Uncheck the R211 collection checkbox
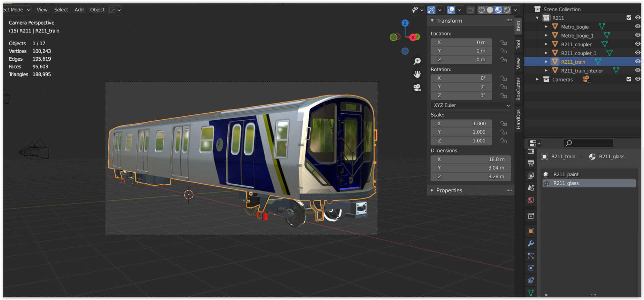This screenshot has height=300, width=644. pos(629,17)
